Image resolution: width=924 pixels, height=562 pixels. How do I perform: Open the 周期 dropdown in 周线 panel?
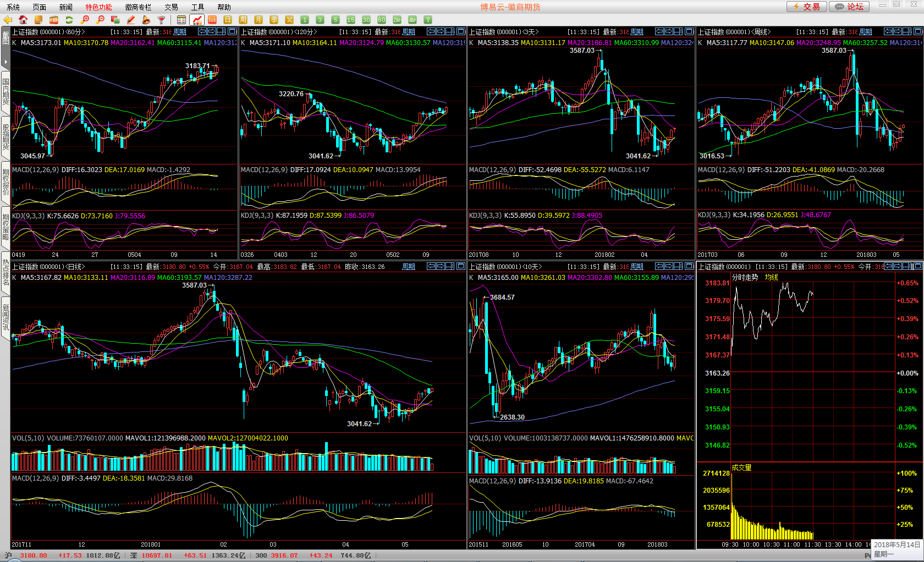[866, 32]
